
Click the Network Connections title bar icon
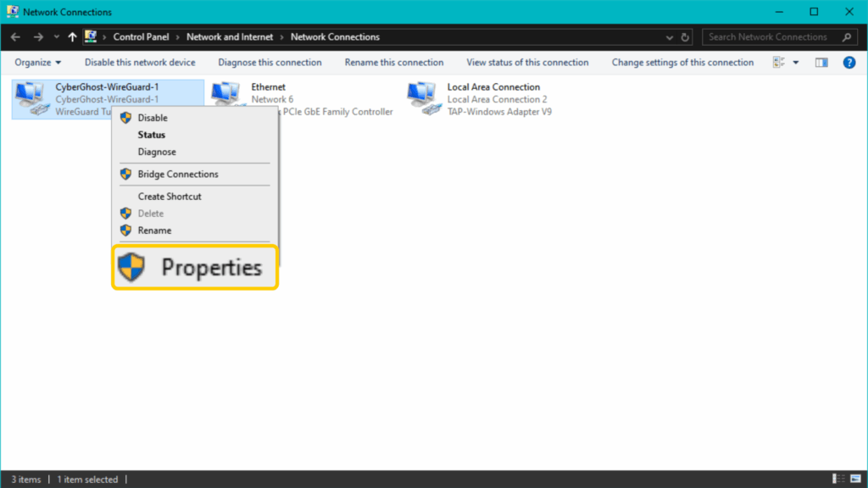pos(12,12)
